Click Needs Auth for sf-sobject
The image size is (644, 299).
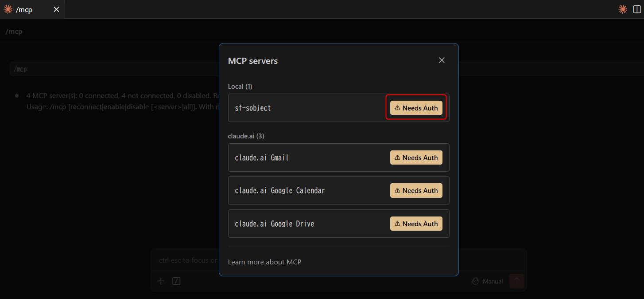(416, 108)
